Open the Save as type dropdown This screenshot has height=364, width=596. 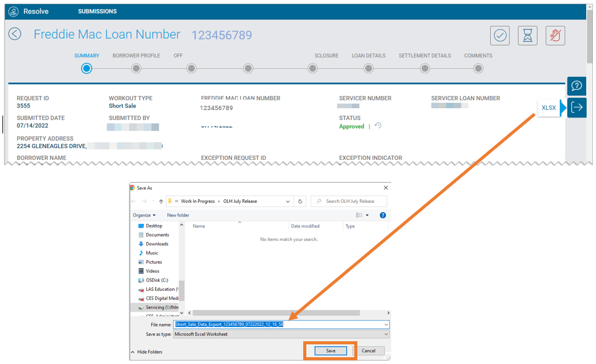(281, 334)
